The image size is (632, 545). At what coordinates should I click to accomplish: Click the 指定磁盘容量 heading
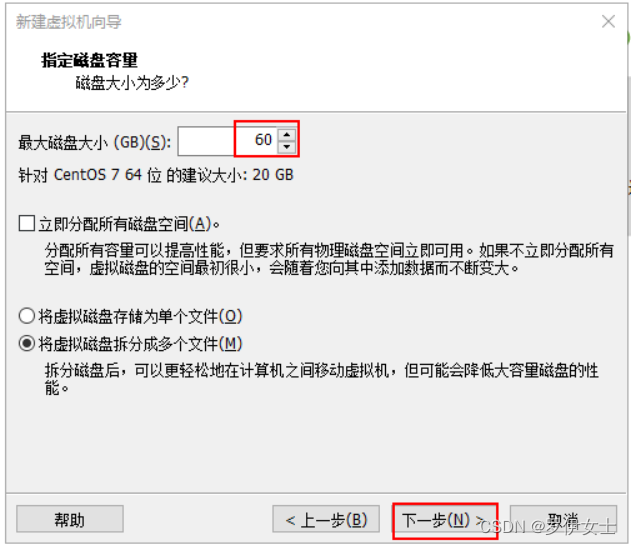(x=89, y=60)
